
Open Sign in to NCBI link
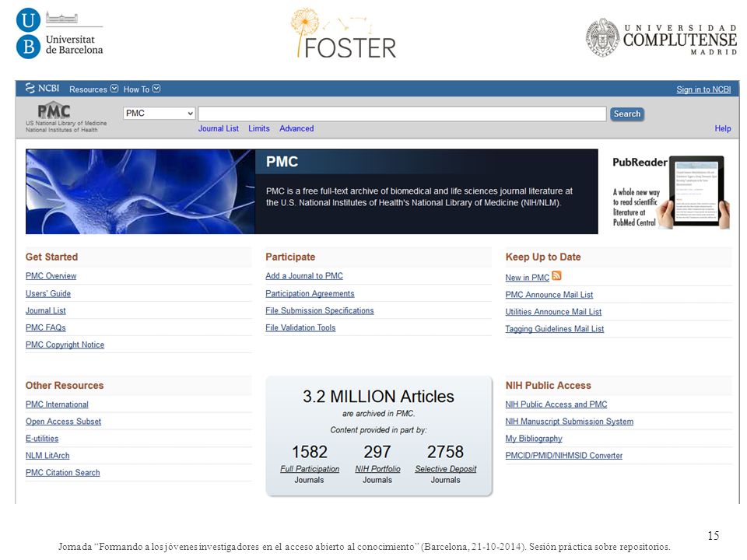pyautogui.click(x=703, y=89)
